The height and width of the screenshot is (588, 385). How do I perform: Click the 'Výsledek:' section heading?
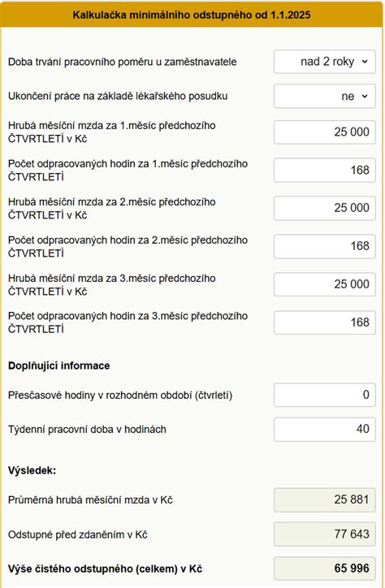[x=32, y=470]
